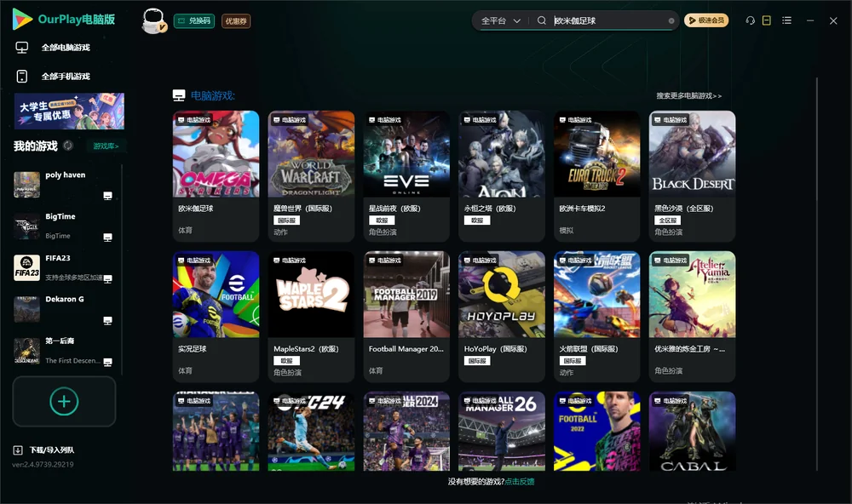The width and height of the screenshot is (852, 504).
Task: Open the 游戏库> link
Action: click(106, 146)
